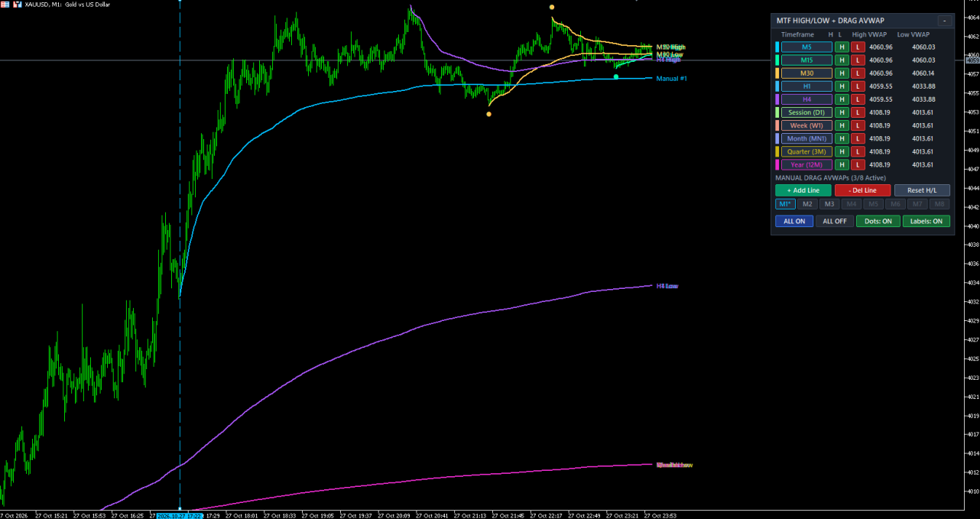Toggle the L button for Year (12M)

(858, 164)
